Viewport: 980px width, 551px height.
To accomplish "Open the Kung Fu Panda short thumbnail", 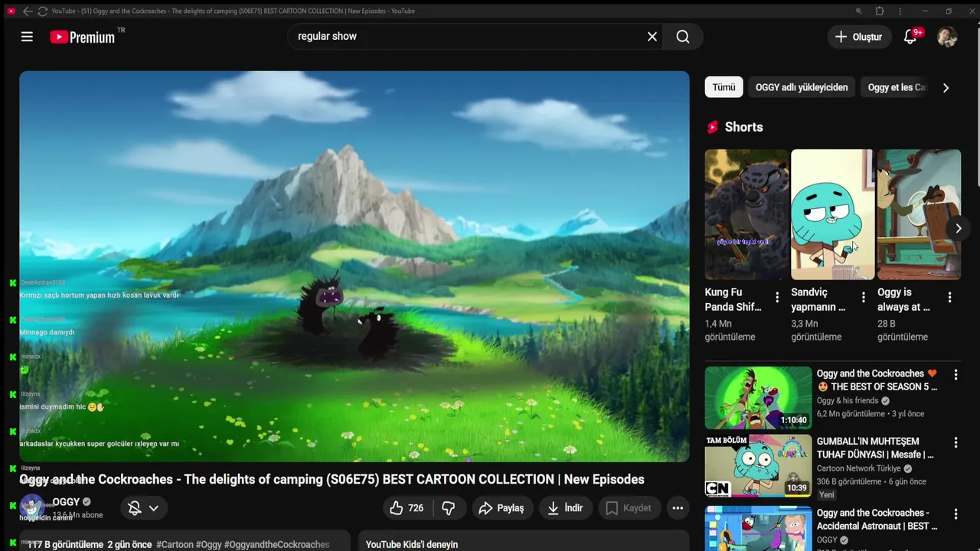I will pyautogui.click(x=746, y=214).
